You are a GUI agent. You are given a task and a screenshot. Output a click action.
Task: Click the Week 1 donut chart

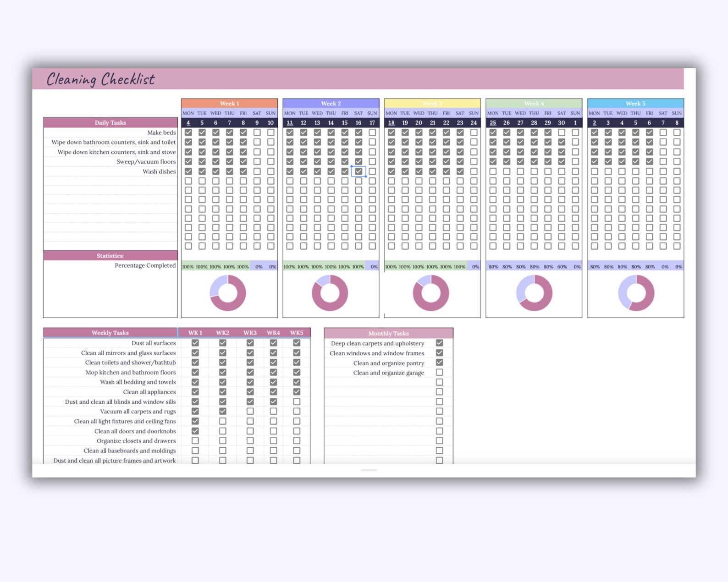pos(228,293)
